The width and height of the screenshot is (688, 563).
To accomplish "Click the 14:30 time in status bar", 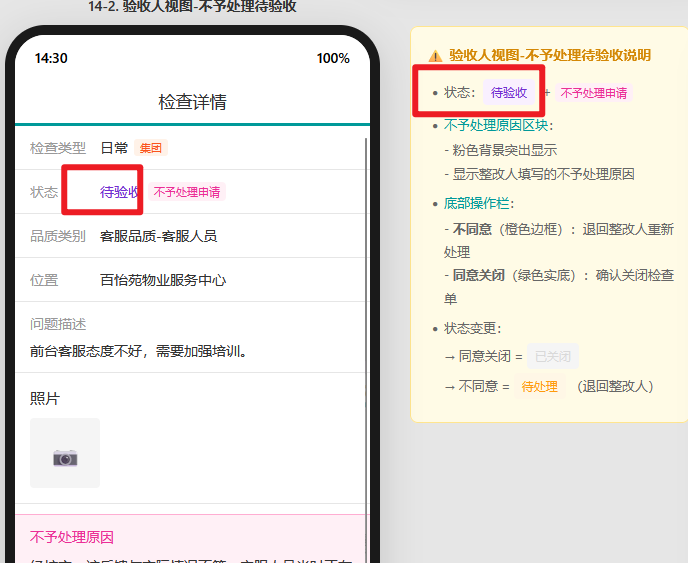I will click(x=51, y=58).
